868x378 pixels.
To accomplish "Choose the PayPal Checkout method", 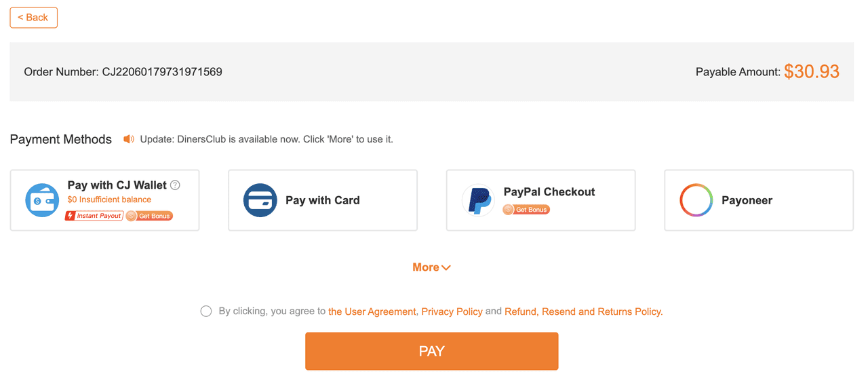I will coord(540,200).
